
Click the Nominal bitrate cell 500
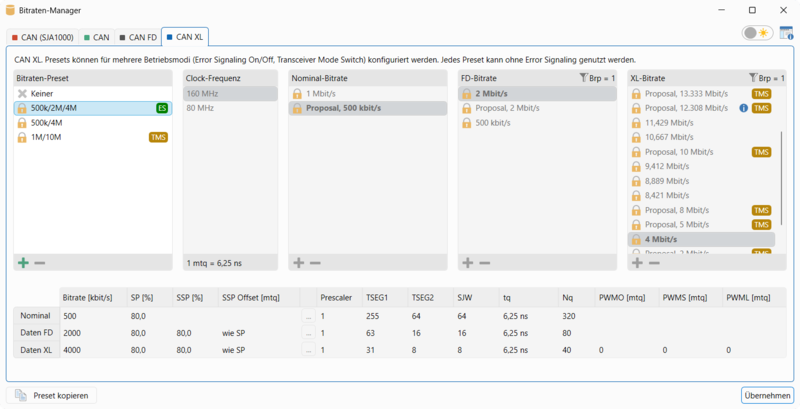point(93,316)
